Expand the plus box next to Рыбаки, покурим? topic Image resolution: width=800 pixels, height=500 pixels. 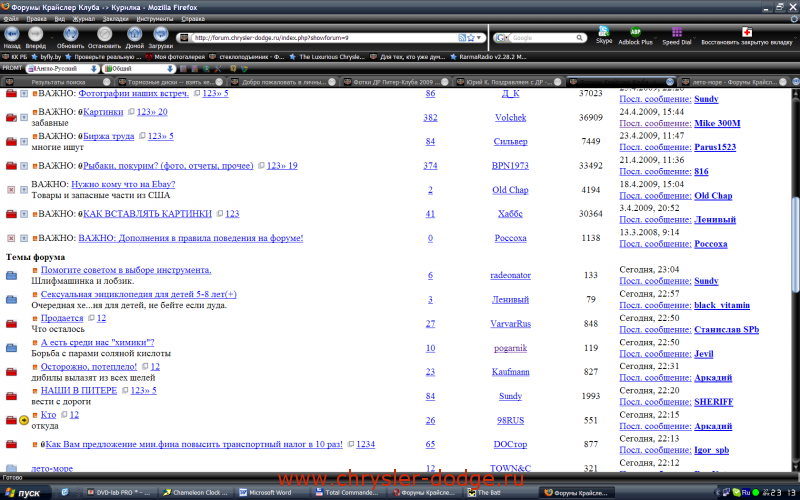tap(24, 166)
